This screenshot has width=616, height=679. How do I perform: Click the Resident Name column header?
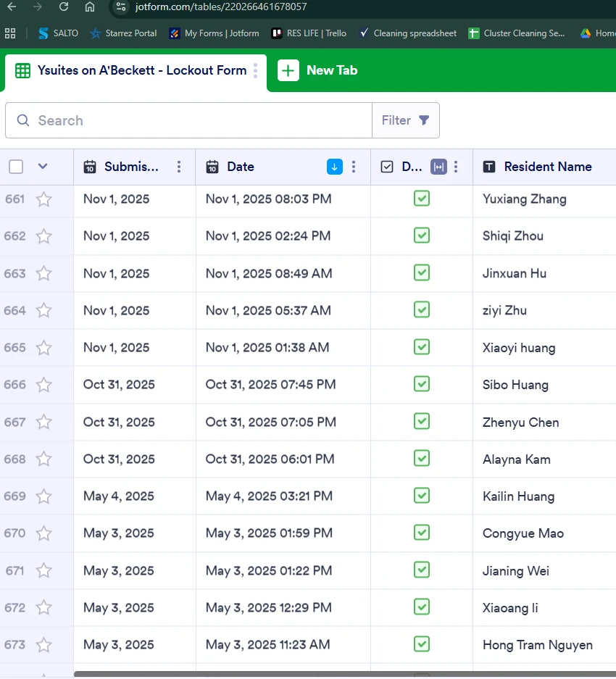point(544,167)
